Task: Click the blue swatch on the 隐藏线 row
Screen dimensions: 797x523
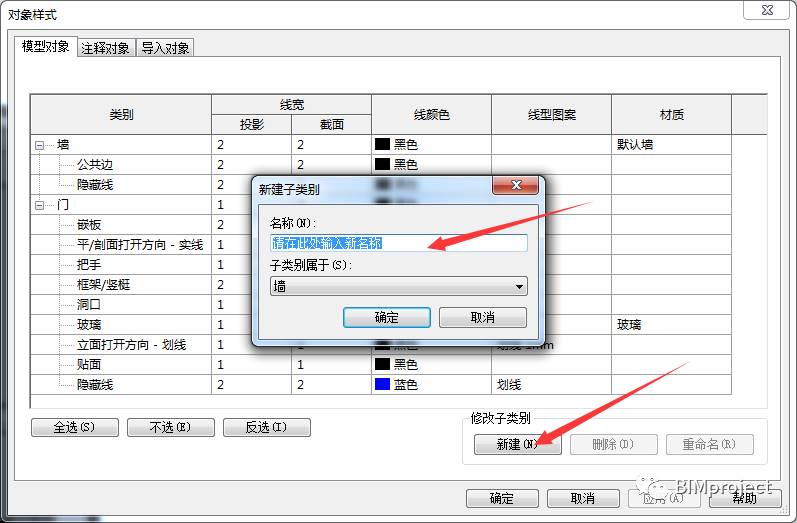Action: click(382, 384)
